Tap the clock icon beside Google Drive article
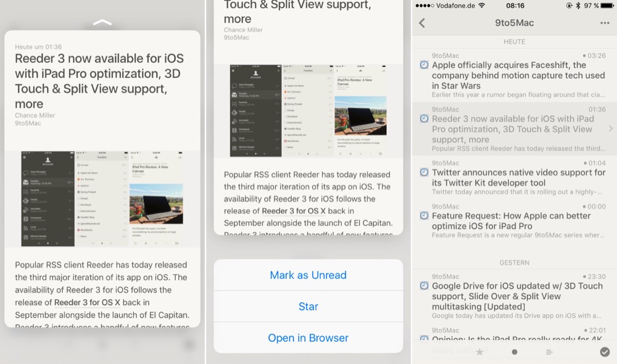 [424, 286]
